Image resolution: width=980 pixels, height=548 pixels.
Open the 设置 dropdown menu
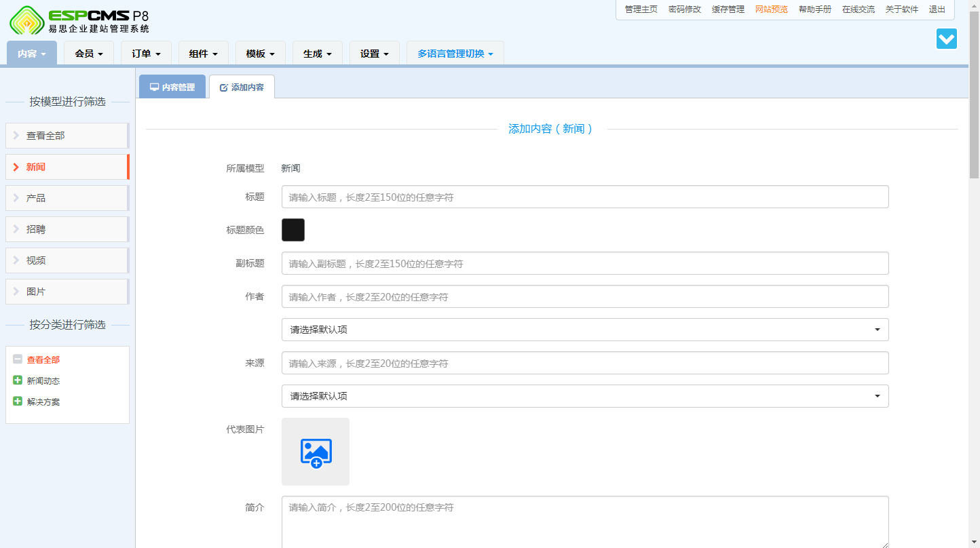pyautogui.click(x=375, y=54)
